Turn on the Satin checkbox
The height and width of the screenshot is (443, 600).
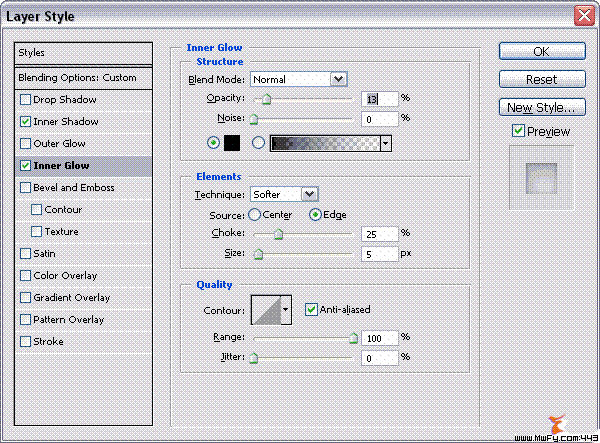tap(25, 254)
